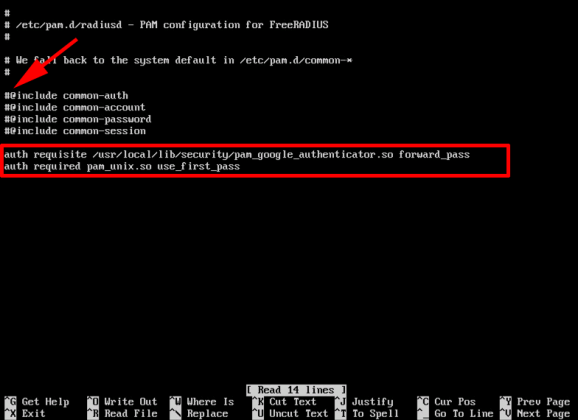Screen dimensions: 578x420
Task: Click the ^G Get Help shortcut
Action: pos(36,402)
